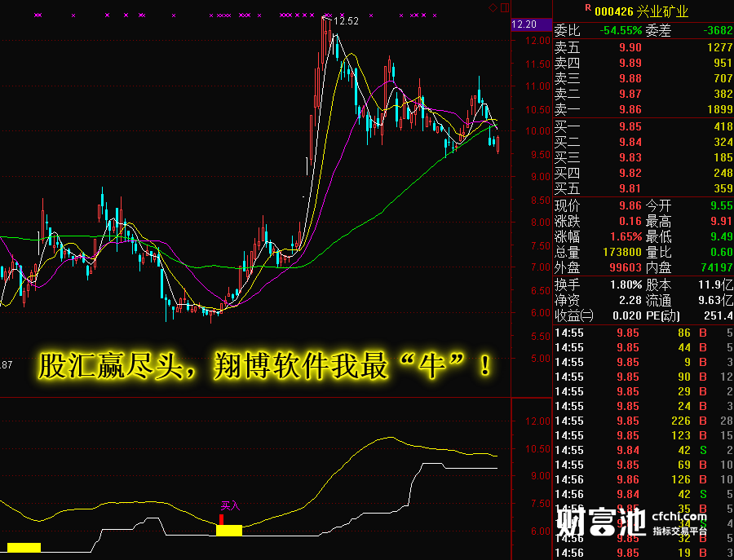Select the 14:55 trade tick with volume 123

(643, 435)
